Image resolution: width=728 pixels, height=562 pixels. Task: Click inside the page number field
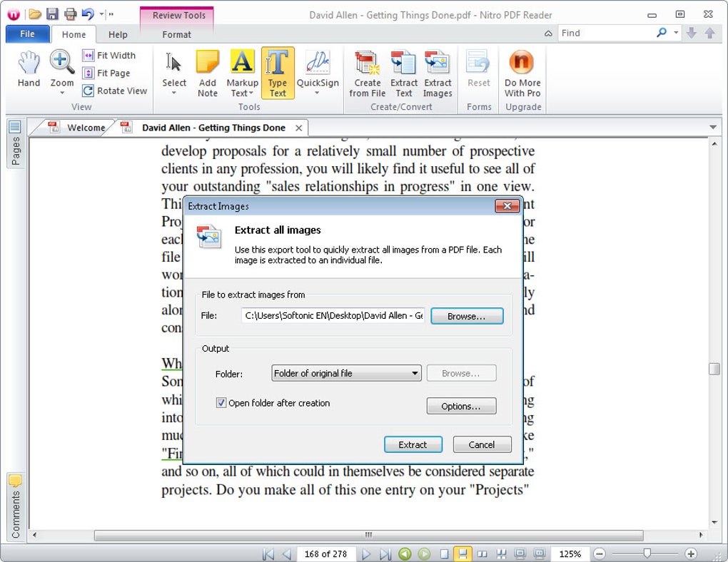[x=326, y=553]
